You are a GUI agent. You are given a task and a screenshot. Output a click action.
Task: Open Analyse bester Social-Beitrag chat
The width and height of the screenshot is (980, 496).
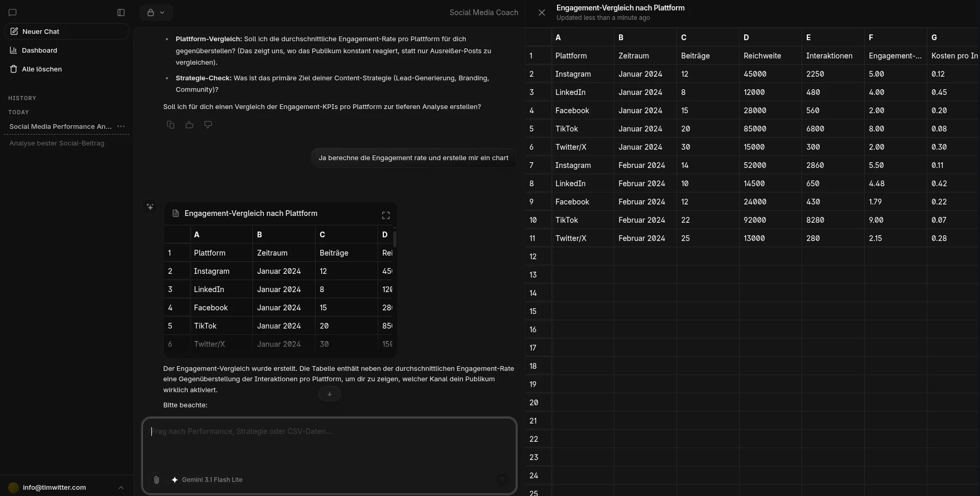click(57, 143)
